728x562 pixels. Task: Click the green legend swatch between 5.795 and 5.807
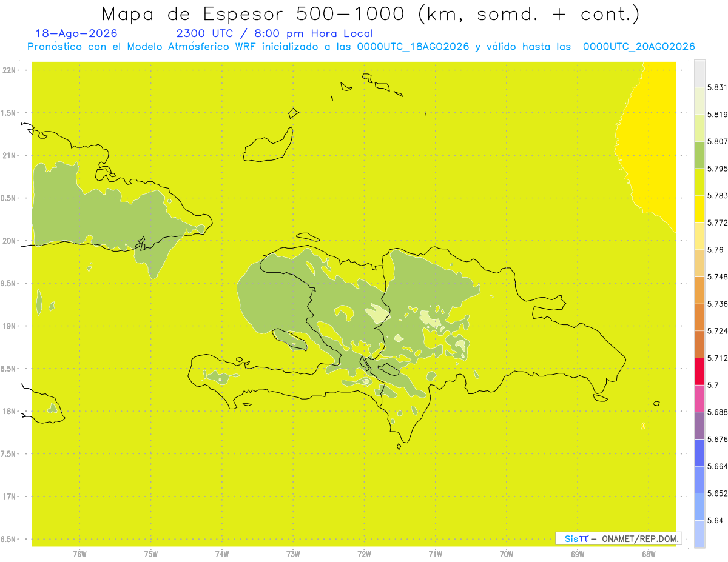click(x=699, y=155)
